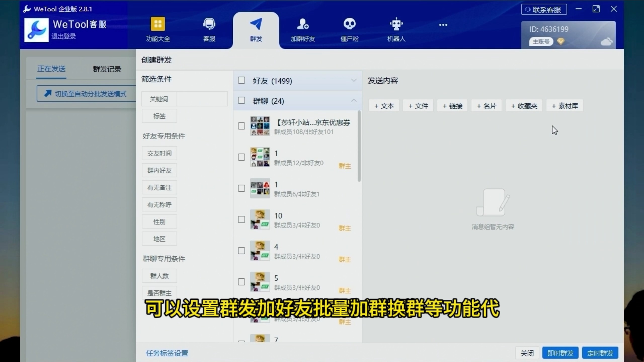Switch to the 群发记录 tab
The image size is (644, 362).
107,69
